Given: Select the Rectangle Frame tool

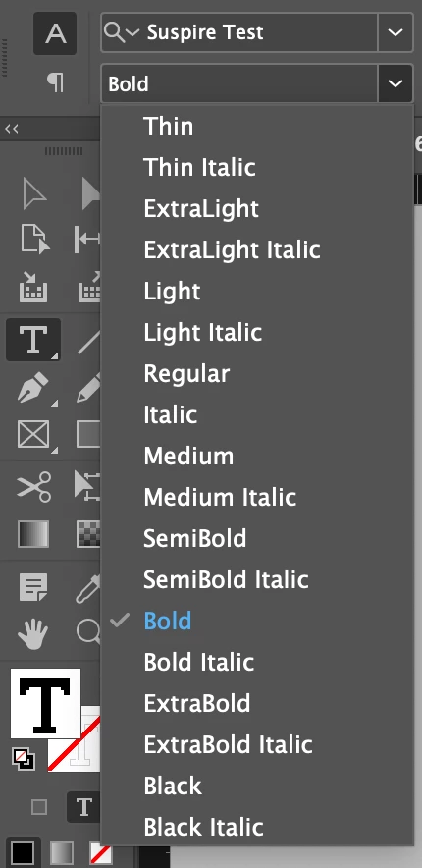Looking at the screenshot, I should click(x=34, y=435).
